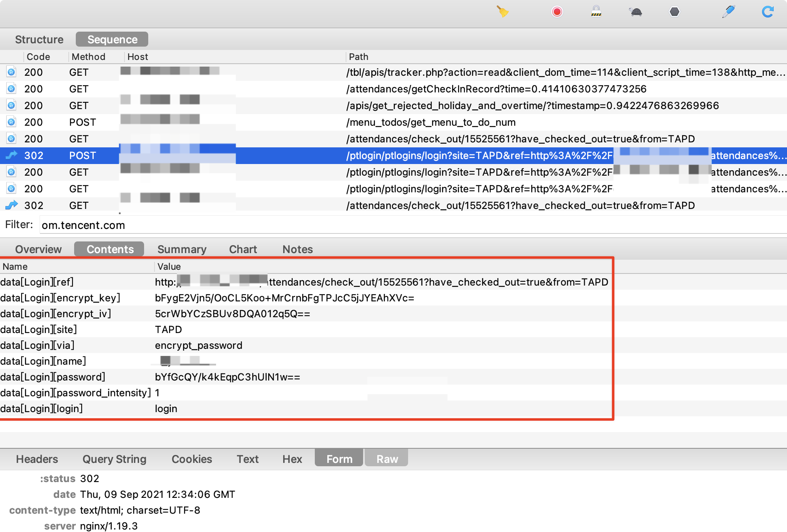Toggle throttling with the turtle icon

tap(635, 12)
